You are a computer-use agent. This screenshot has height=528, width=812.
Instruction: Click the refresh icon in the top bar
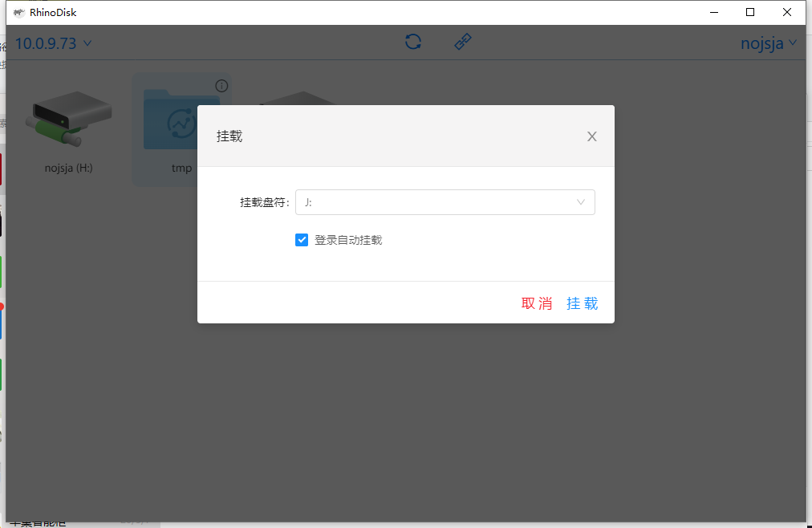click(413, 42)
